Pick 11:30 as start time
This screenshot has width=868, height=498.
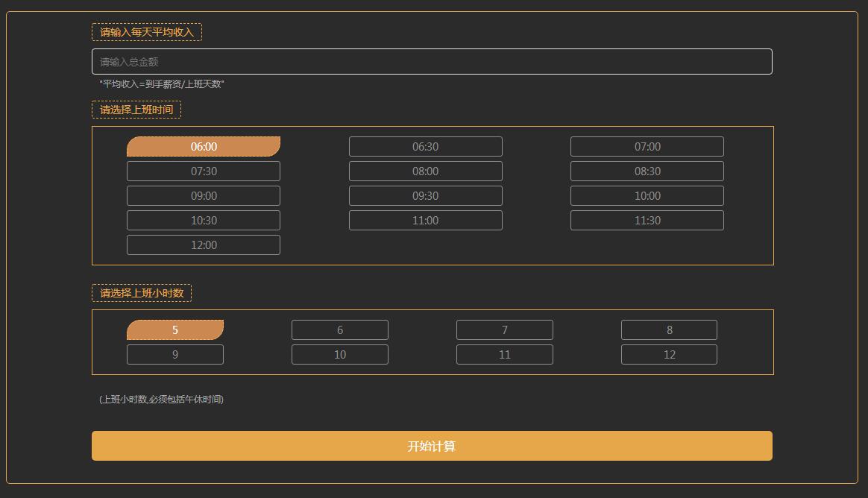click(647, 221)
